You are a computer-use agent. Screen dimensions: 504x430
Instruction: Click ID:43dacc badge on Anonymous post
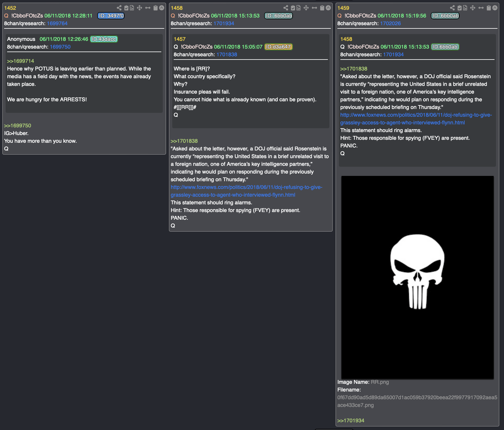click(104, 39)
